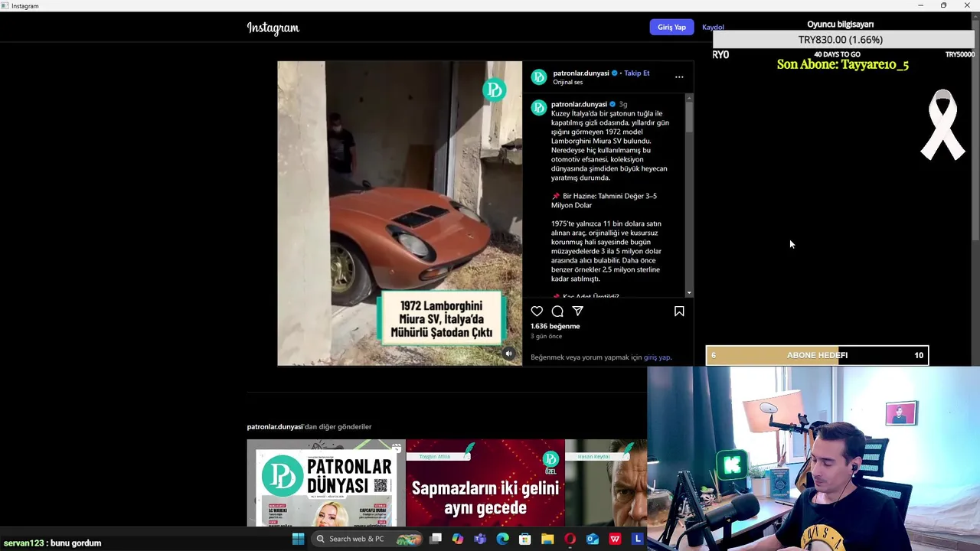Click patronlar.dunyasi avatar in post header
Image resolution: width=980 pixels, height=551 pixels.
(x=539, y=77)
